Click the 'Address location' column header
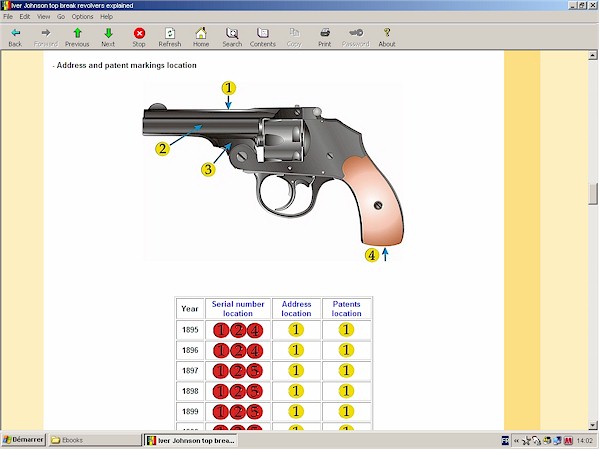This screenshot has width=600, height=450. tap(296, 308)
